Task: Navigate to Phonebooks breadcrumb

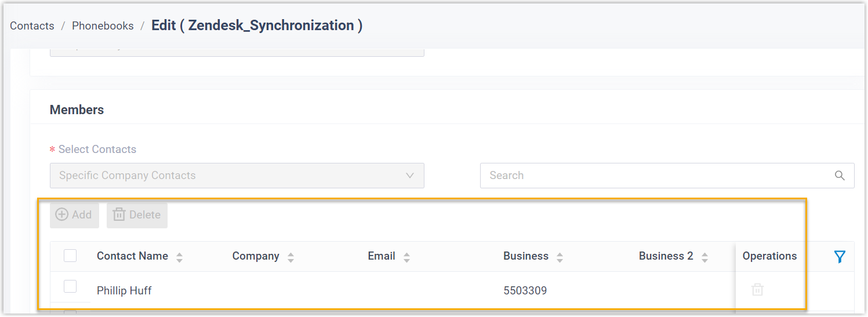Action: click(x=103, y=26)
